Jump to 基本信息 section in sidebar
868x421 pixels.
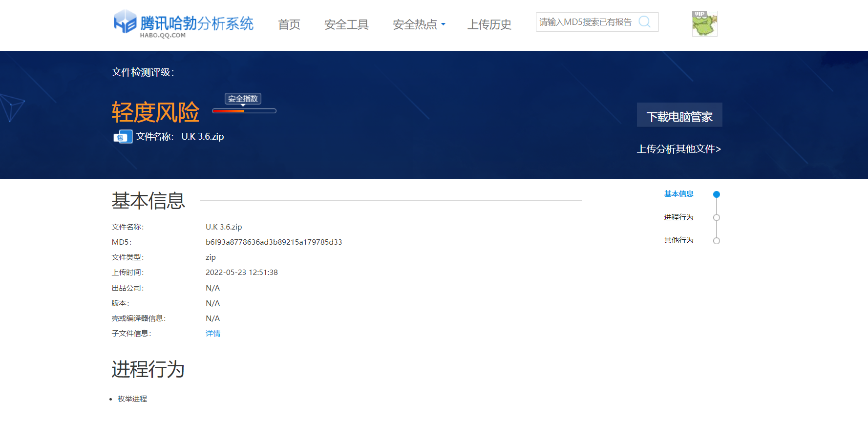click(678, 194)
